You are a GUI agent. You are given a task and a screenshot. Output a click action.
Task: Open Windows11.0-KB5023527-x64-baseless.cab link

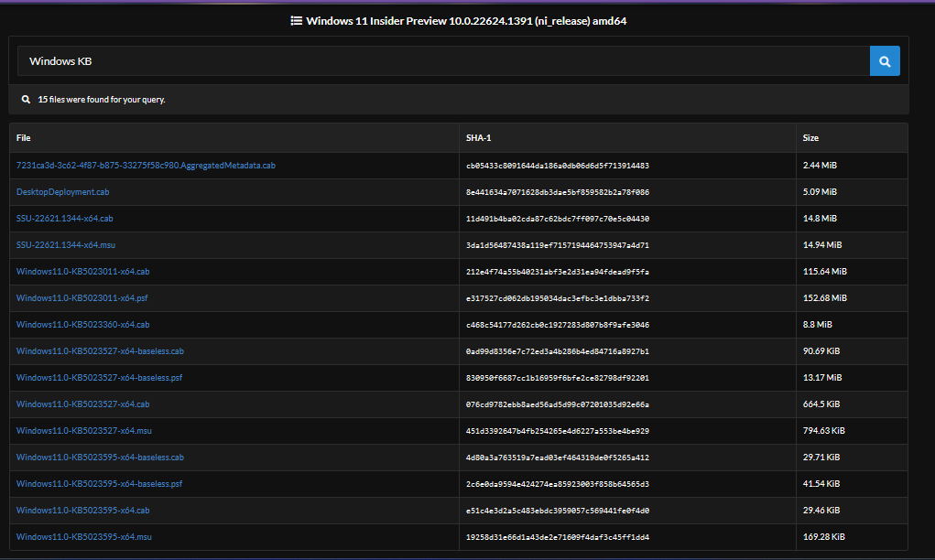tap(100, 350)
